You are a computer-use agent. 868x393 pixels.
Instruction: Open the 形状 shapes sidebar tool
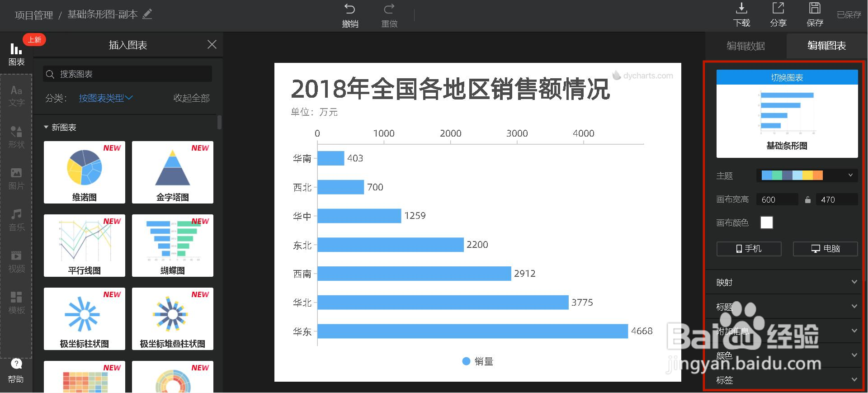click(x=16, y=137)
